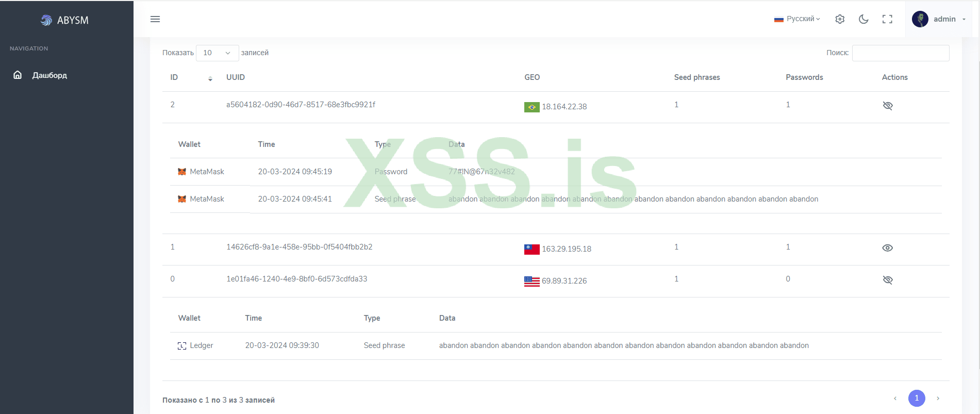Click timestamp 20-03-2024 09:39:30
This screenshot has height=414, width=980.
[282, 345]
